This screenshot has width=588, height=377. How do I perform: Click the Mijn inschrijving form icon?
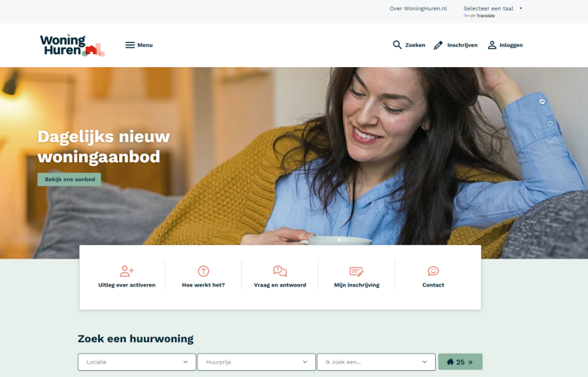(x=357, y=271)
